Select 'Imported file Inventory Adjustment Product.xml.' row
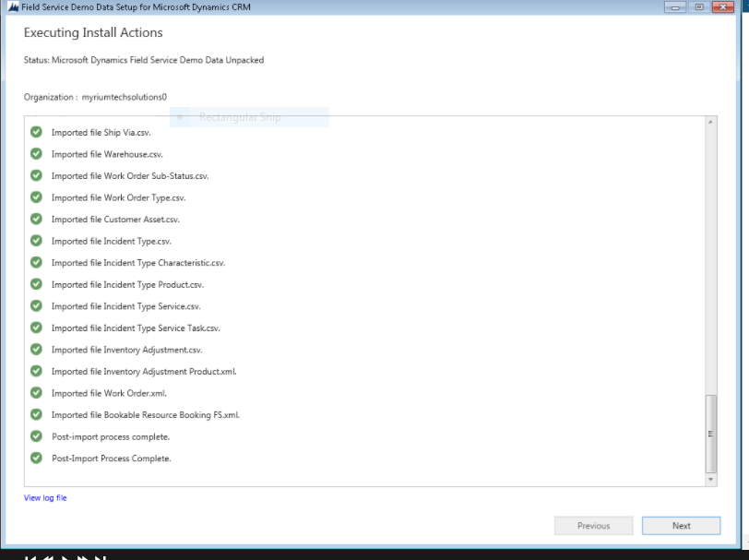Screen dimensions: 749x560 144,372
